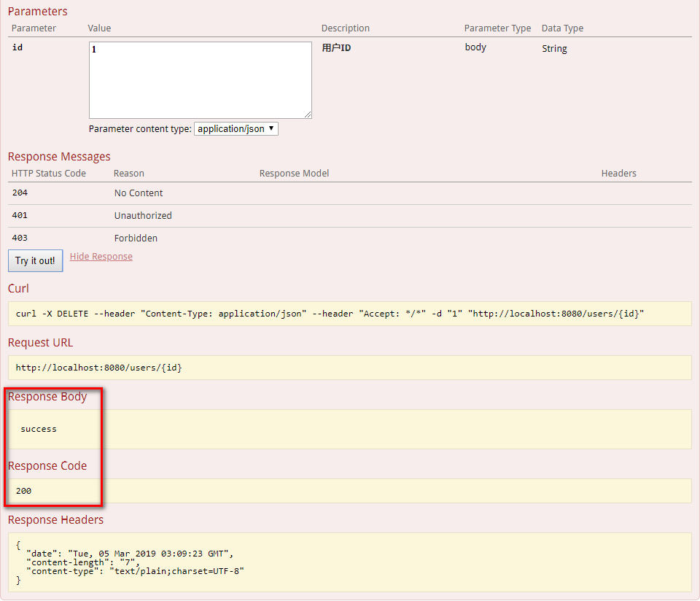Click the Response Messages section heading
Viewport: 700px width, 601px height.
[59, 157]
